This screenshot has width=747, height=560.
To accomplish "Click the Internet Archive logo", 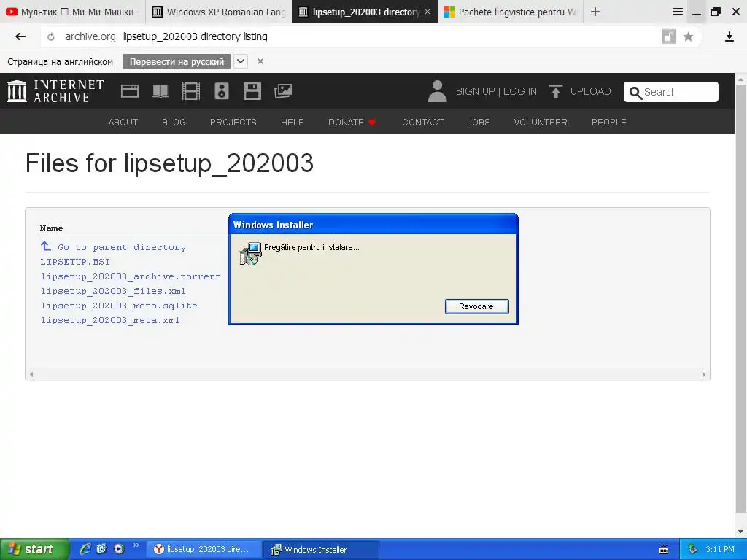I will [55, 91].
